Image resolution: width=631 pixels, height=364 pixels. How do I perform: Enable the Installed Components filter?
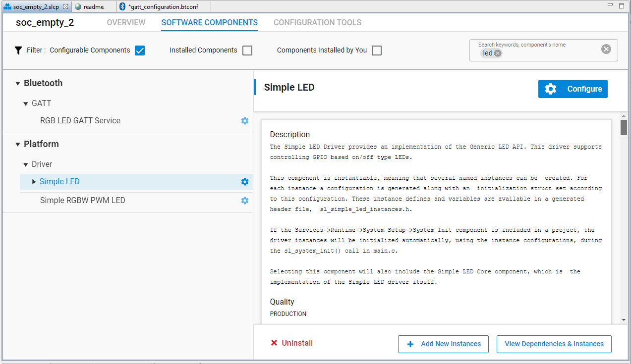247,50
